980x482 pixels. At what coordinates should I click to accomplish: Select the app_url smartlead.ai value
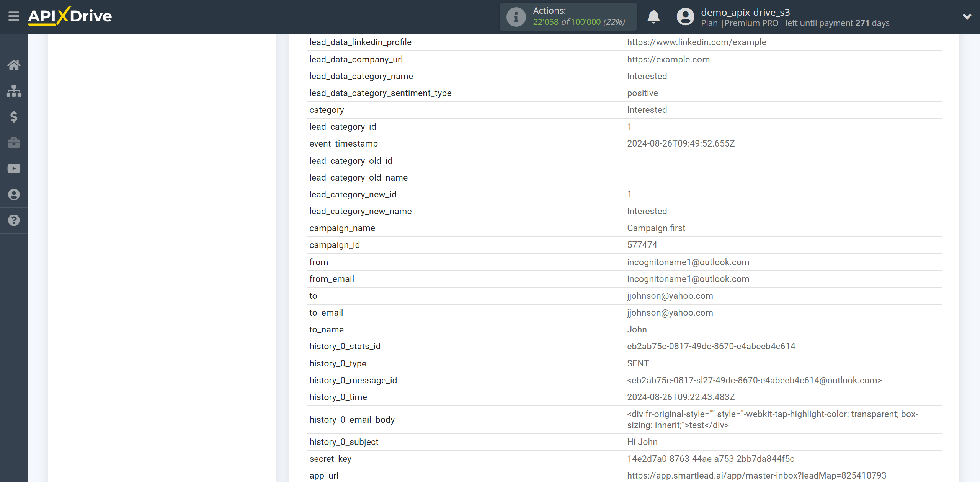756,475
